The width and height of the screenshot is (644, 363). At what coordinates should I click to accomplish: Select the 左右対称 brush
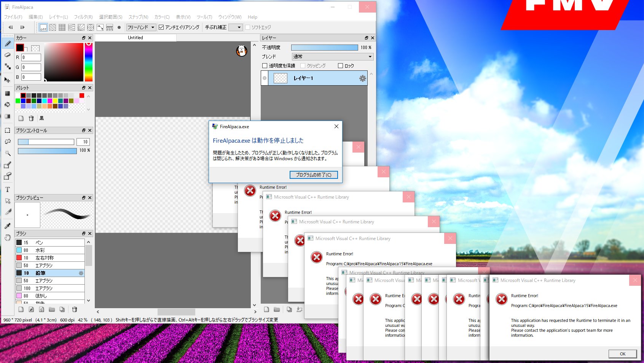(50, 258)
